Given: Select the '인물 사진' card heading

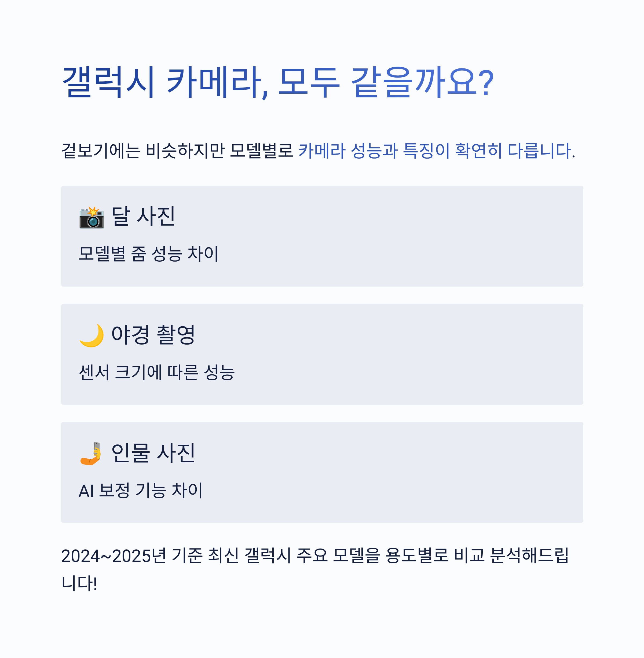Looking at the screenshot, I should pos(153,452).
